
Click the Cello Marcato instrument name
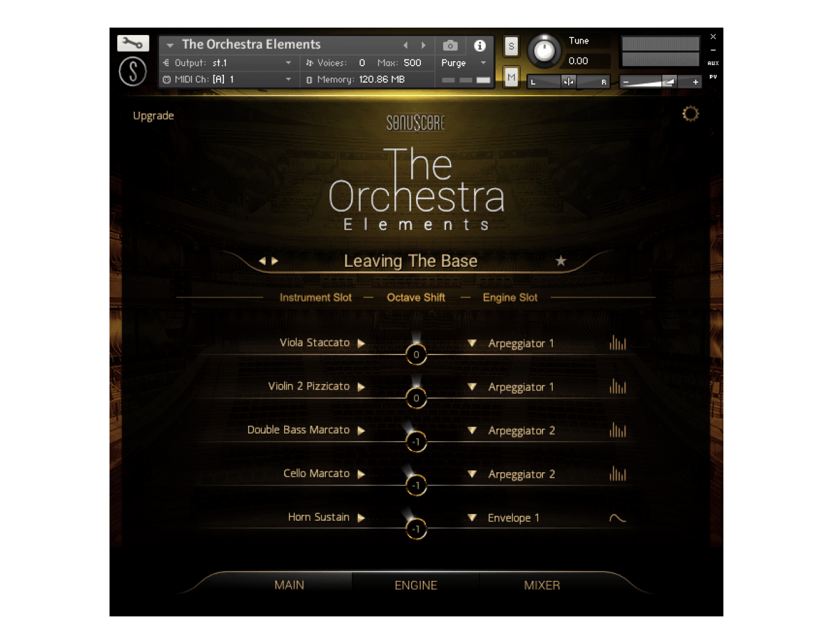tap(316, 473)
